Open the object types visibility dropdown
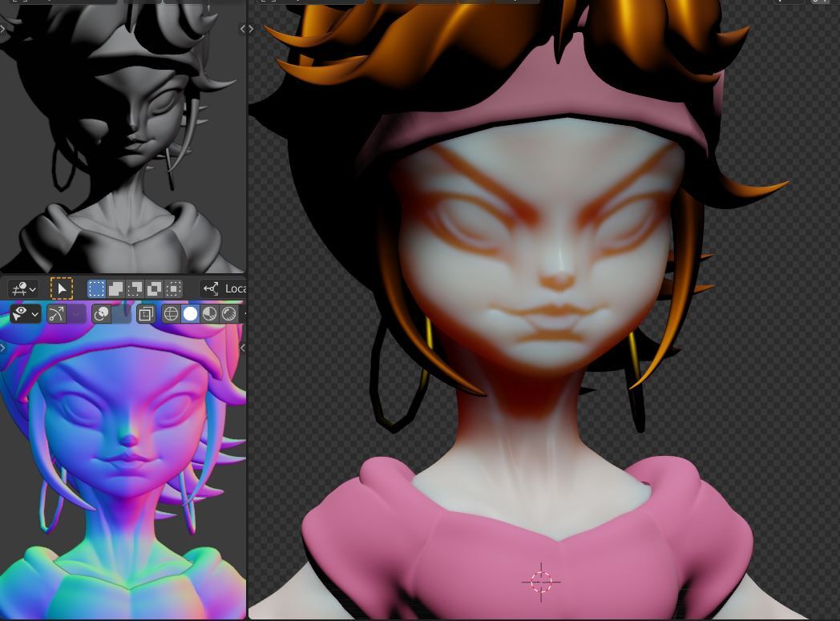The image size is (840, 621). [25, 314]
